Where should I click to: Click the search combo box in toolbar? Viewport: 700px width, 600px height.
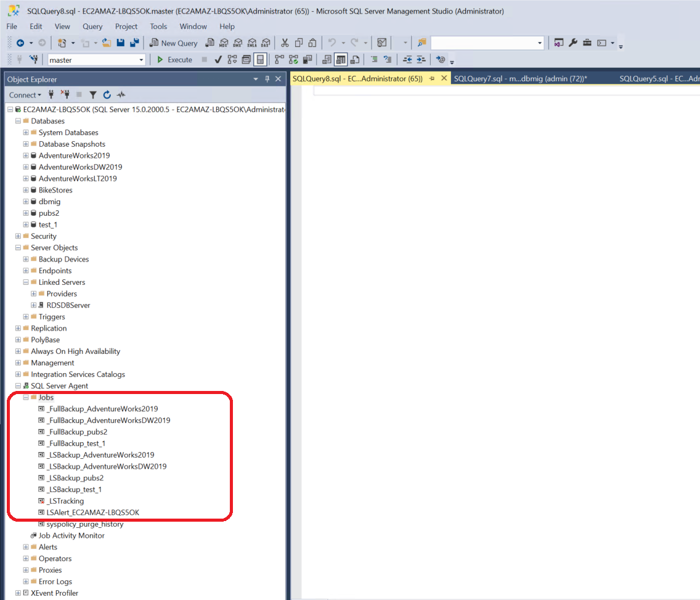click(x=487, y=43)
